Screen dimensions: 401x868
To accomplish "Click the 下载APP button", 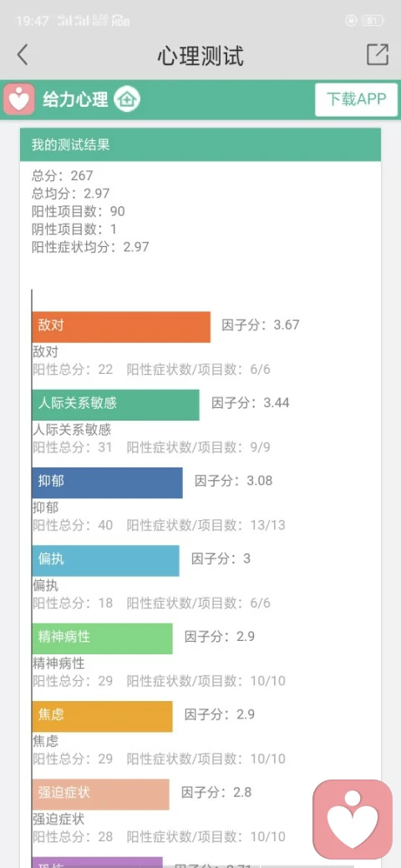I will [356, 99].
